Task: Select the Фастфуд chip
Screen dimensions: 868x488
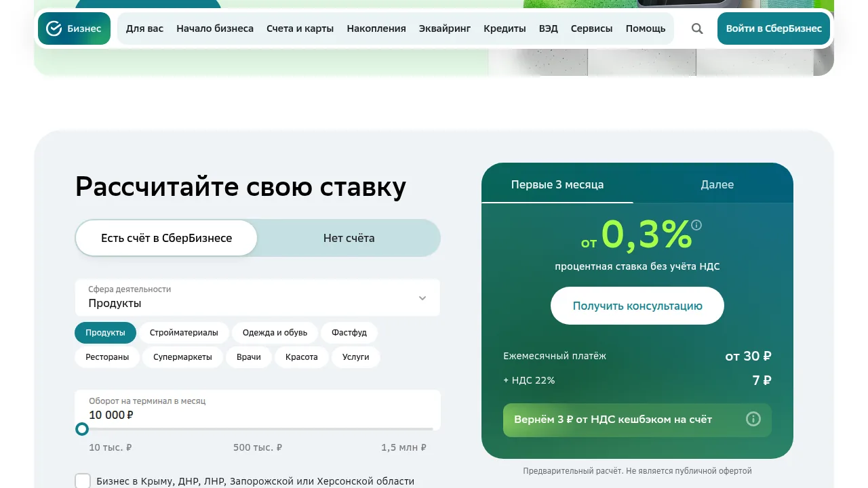Action: click(x=349, y=333)
